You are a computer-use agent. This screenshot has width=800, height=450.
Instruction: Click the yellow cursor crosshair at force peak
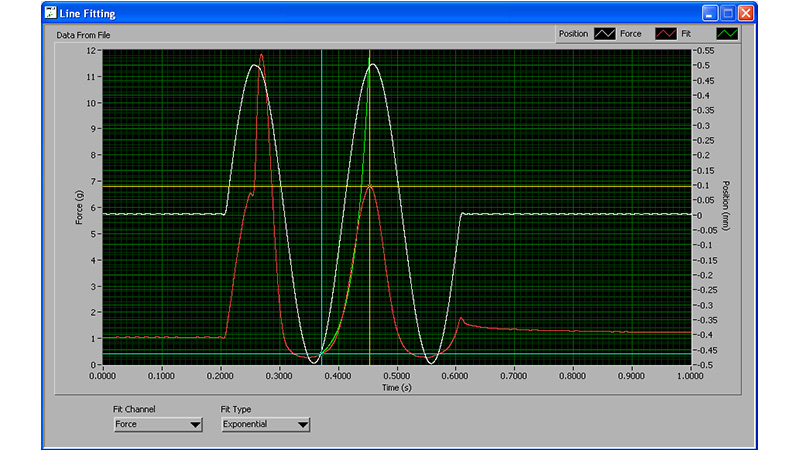(x=369, y=187)
